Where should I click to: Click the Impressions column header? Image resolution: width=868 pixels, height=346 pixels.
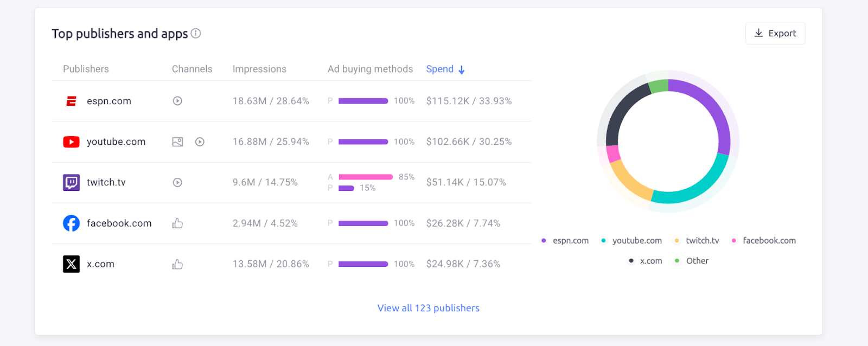pos(259,69)
